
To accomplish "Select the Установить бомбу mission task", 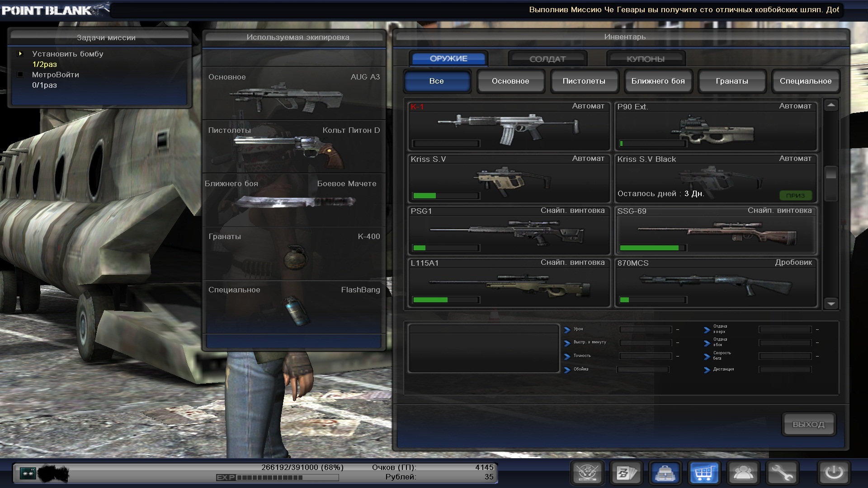I will click(67, 54).
